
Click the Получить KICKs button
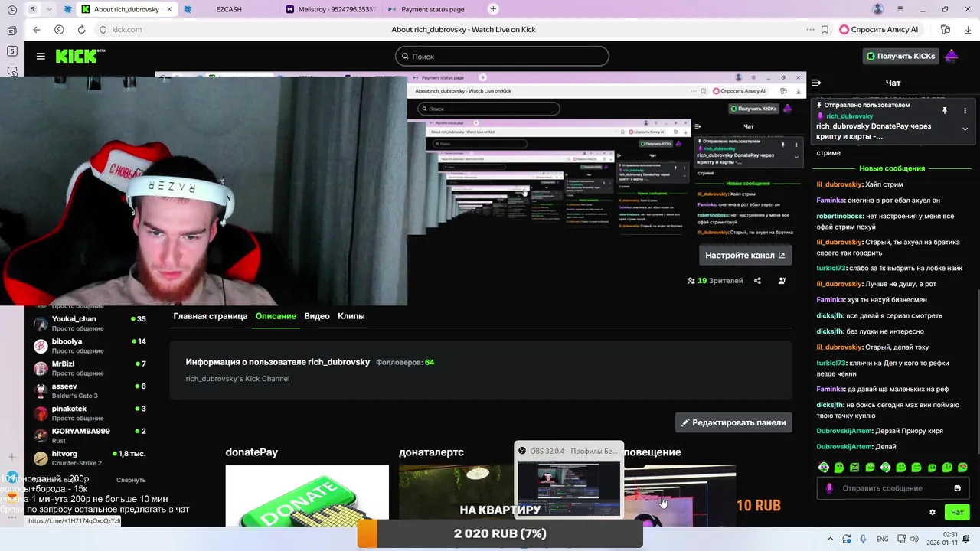click(900, 56)
